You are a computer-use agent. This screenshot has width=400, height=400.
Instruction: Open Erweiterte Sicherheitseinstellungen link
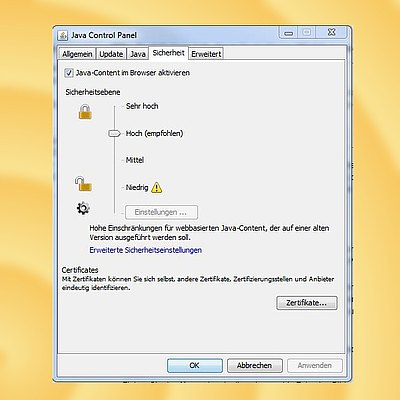(146, 250)
